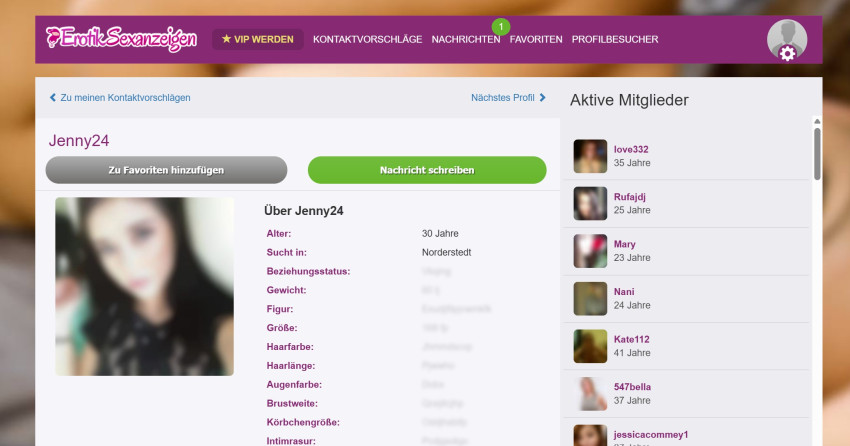This screenshot has height=446, width=850.
Task: Go to Profilbesucher page
Action: tap(614, 40)
